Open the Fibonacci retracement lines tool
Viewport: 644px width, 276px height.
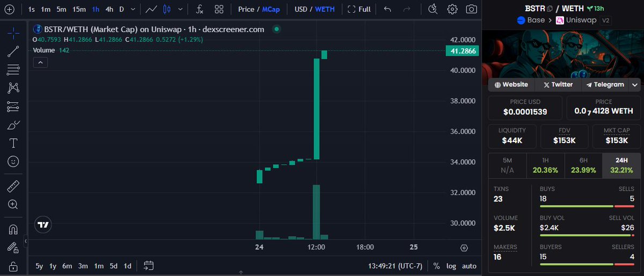[x=13, y=70]
